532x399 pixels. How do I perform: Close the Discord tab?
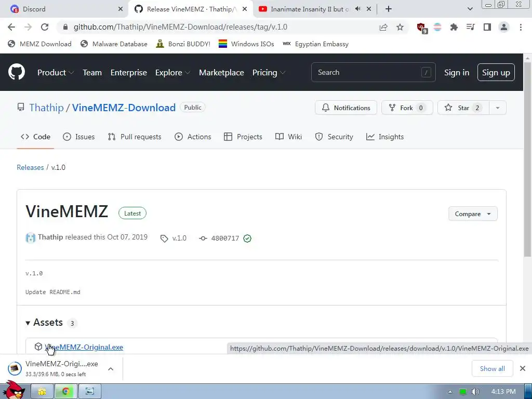click(121, 9)
